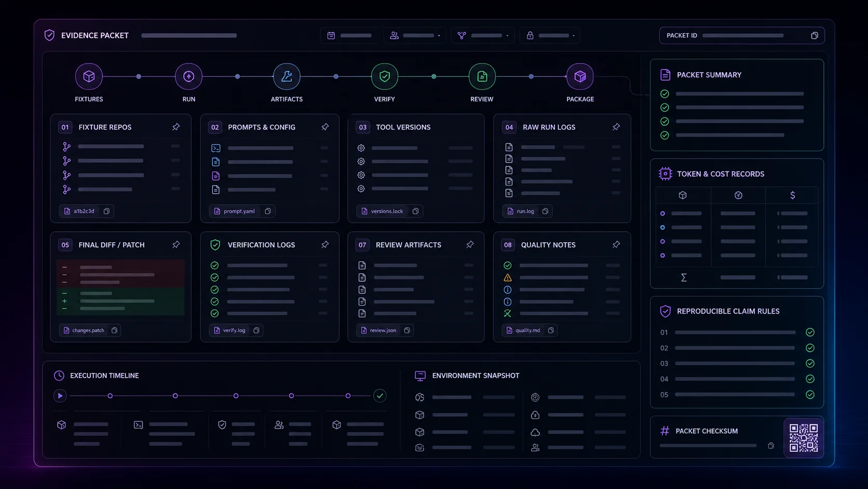The width and height of the screenshot is (868, 489).
Task: Toggle the check for claim rule 01
Action: click(810, 332)
